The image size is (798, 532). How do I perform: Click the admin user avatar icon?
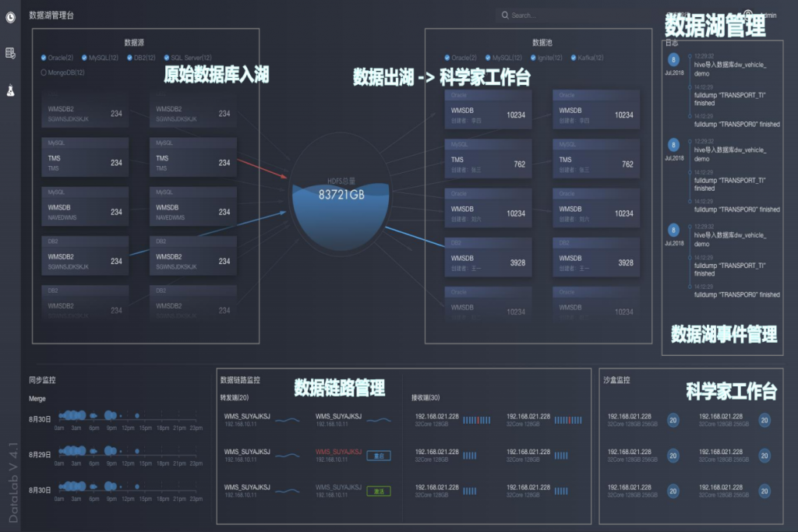[x=748, y=14]
